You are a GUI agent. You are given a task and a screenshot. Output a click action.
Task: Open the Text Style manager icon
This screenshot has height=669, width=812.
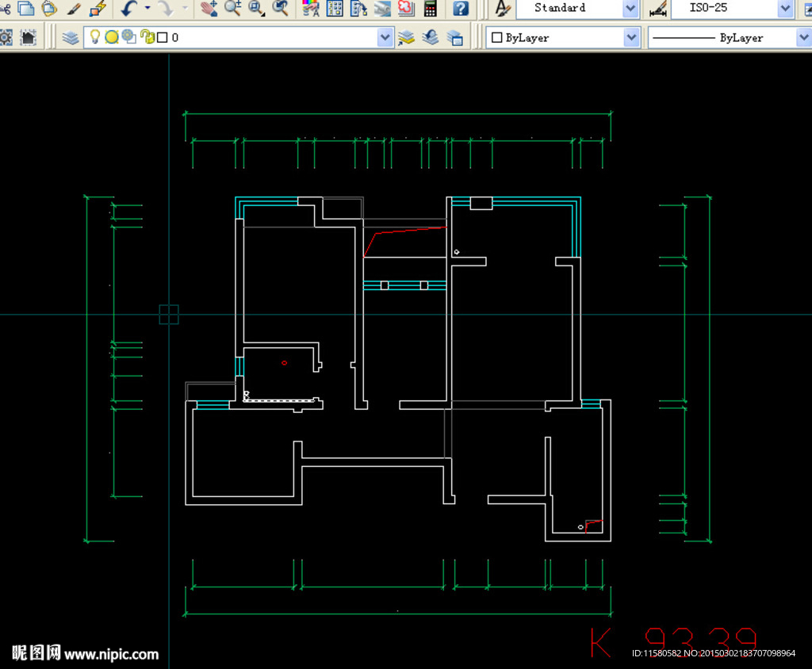pos(503,9)
